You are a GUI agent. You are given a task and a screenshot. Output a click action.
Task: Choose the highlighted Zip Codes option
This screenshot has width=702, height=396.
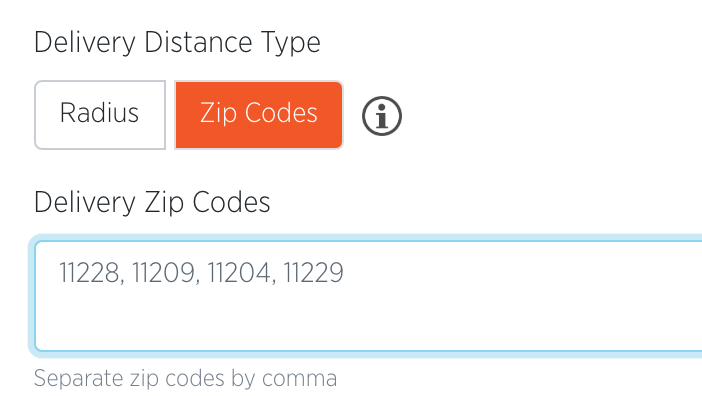pyautogui.click(x=259, y=115)
